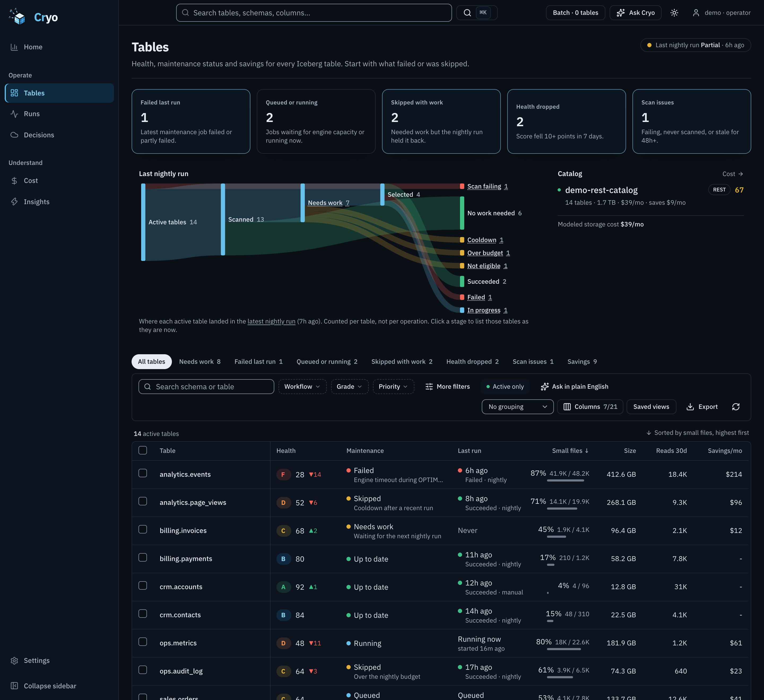Image resolution: width=764 pixels, height=700 pixels.
Task: Go to Decisions in the sidebar
Action: coord(59,135)
